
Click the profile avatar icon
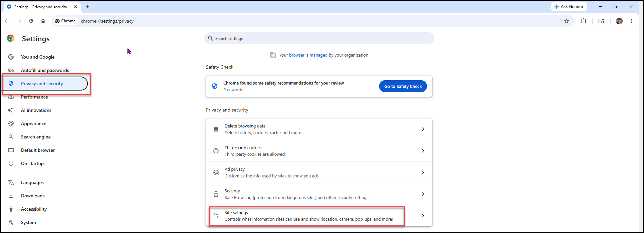click(619, 21)
